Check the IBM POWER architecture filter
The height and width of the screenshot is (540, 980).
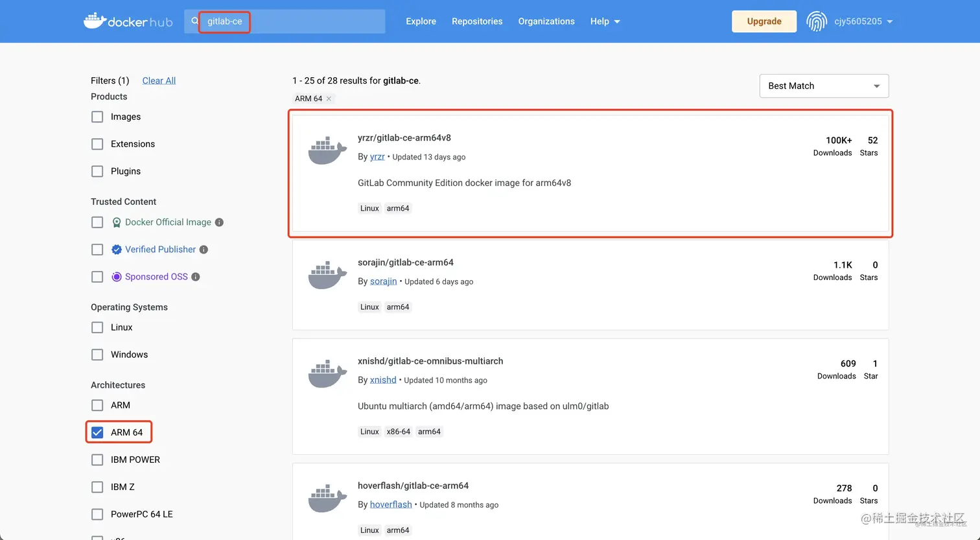coord(97,460)
